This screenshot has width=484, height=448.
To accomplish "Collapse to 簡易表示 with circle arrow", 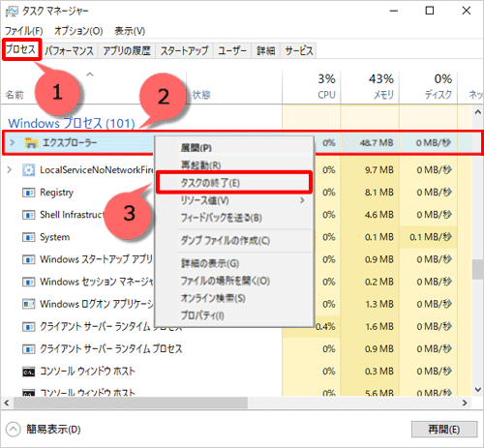I will 13,430.
